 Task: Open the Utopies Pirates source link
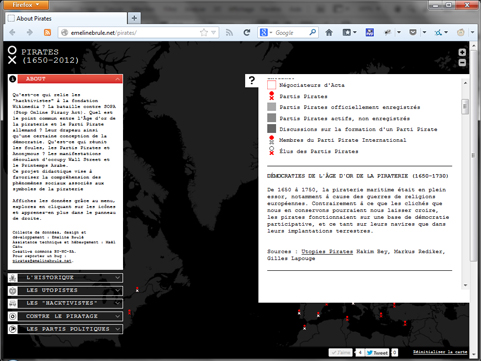click(x=327, y=251)
